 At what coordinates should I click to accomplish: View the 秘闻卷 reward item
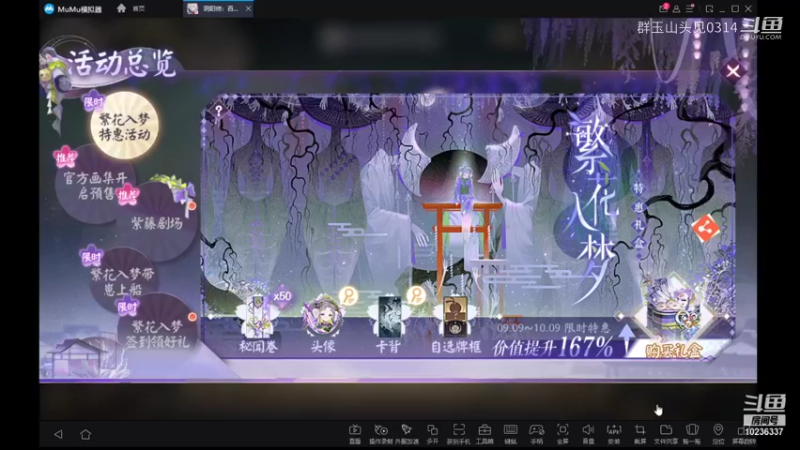click(x=258, y=324)
